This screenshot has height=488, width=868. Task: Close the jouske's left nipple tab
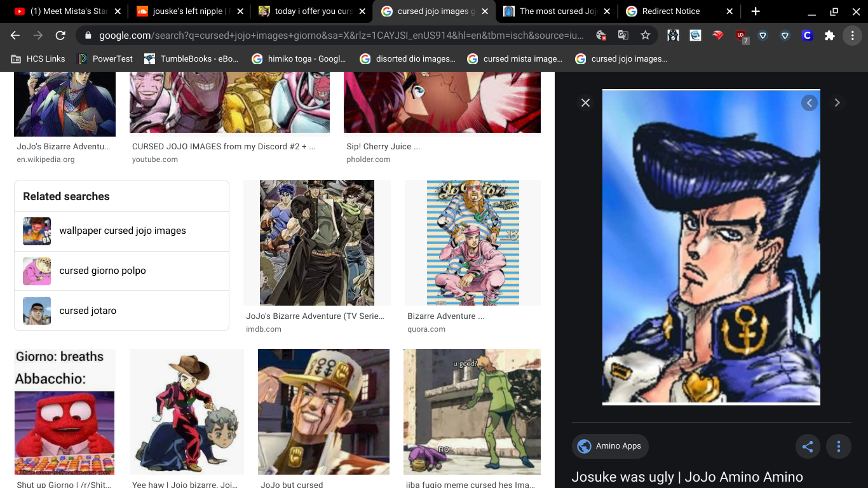coord(239,11)
